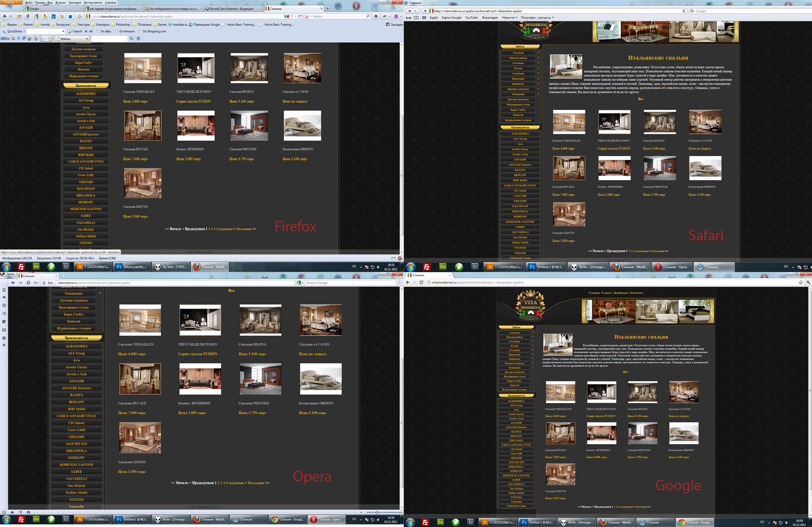Open the Файл menu in Firefox

point(29,3)
